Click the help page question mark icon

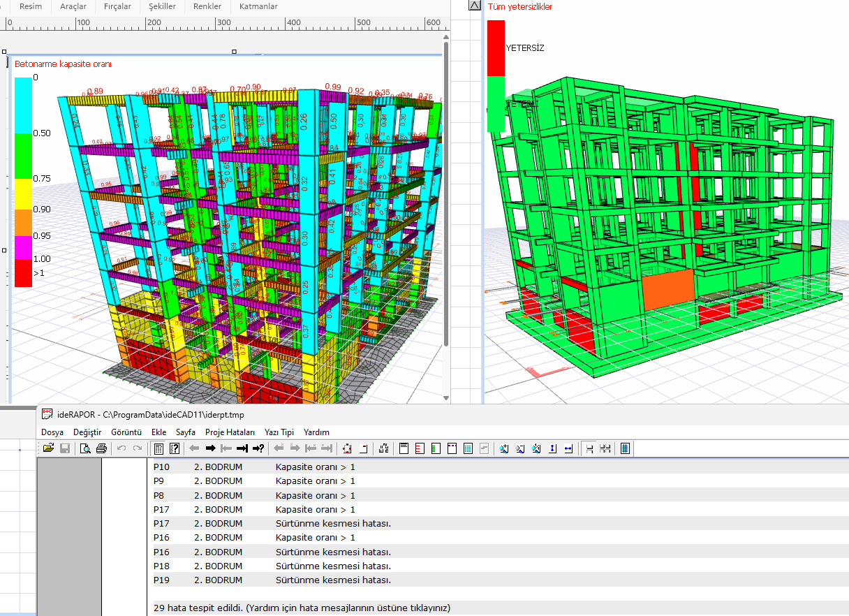pos(175,448)
